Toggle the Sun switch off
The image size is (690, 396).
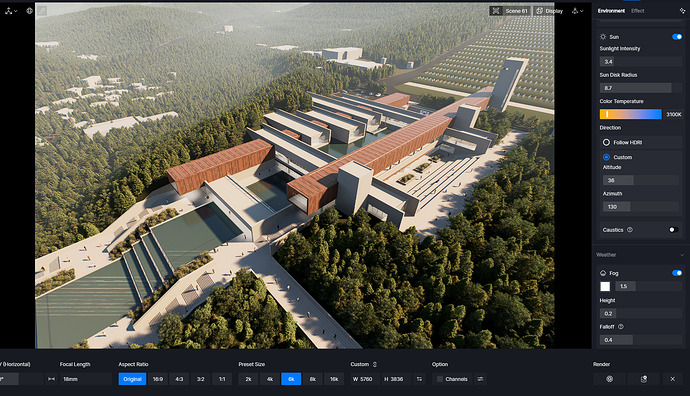(x=677, y=37)
